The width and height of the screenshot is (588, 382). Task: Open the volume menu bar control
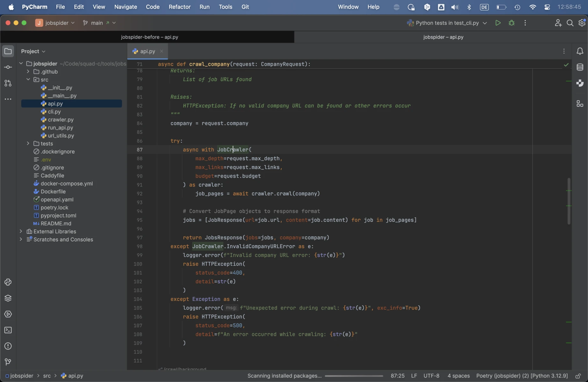(455, 7)
